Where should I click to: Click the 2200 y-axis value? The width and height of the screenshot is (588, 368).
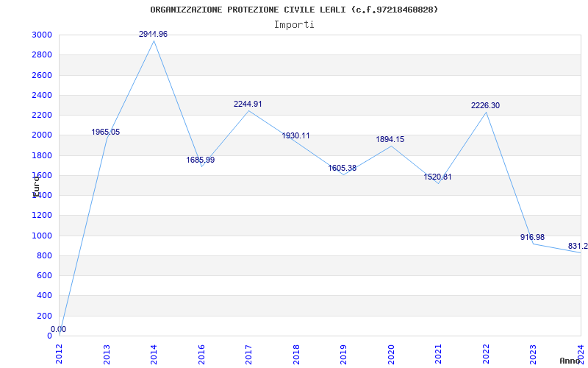pyautogui.click(x=43, y=116)
